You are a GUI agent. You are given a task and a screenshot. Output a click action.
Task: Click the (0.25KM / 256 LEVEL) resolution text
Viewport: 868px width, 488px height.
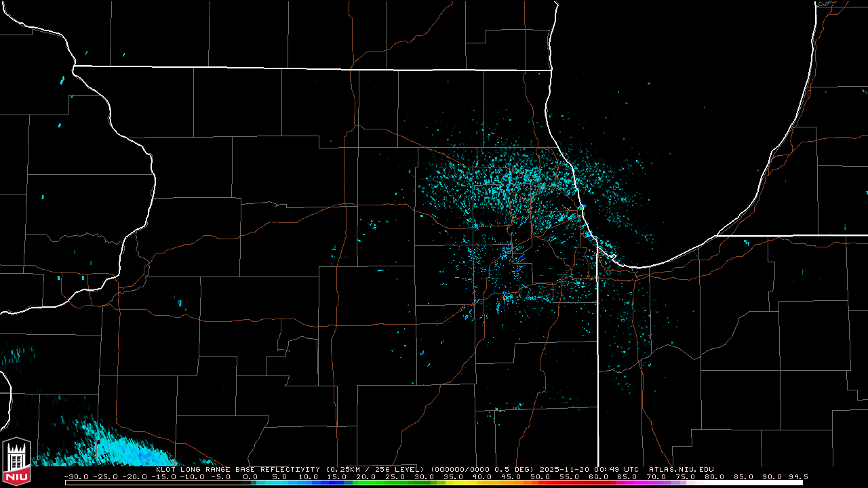pos(375,469)
